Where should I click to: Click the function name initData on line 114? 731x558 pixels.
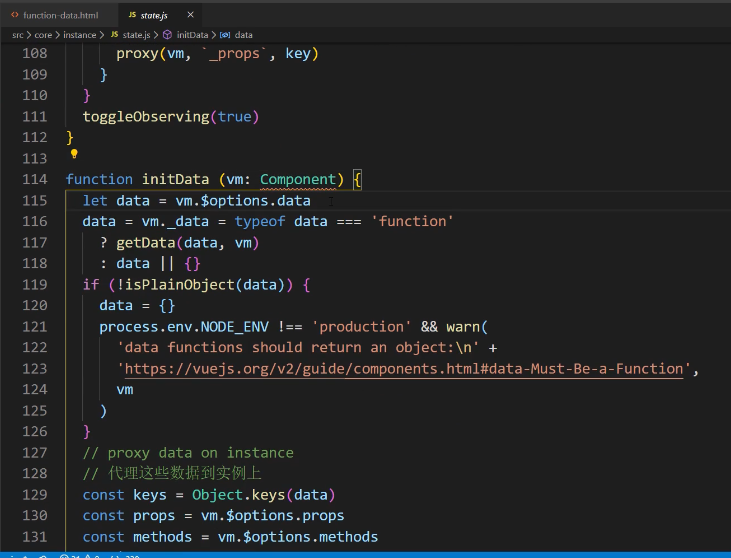175,179
